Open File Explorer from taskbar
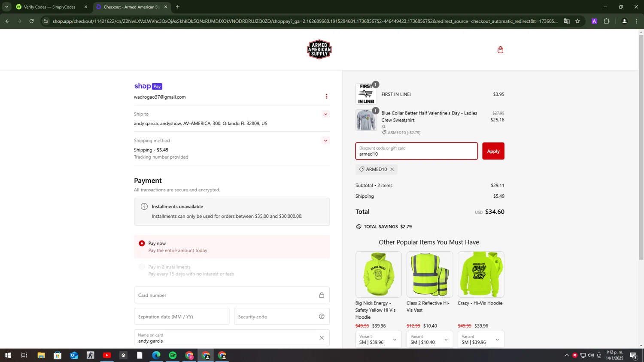The width and height of the screenshot is (644, 362). coord(41,356)
